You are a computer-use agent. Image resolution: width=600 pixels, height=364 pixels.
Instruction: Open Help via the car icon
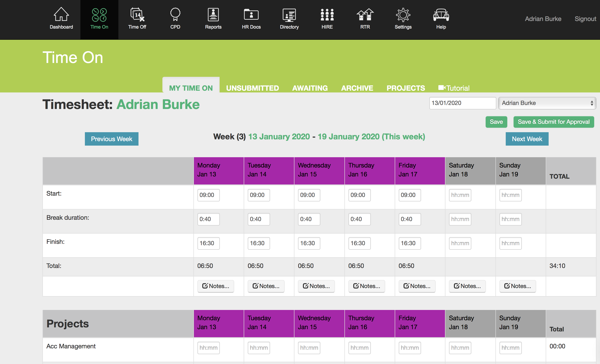(441, 15)
